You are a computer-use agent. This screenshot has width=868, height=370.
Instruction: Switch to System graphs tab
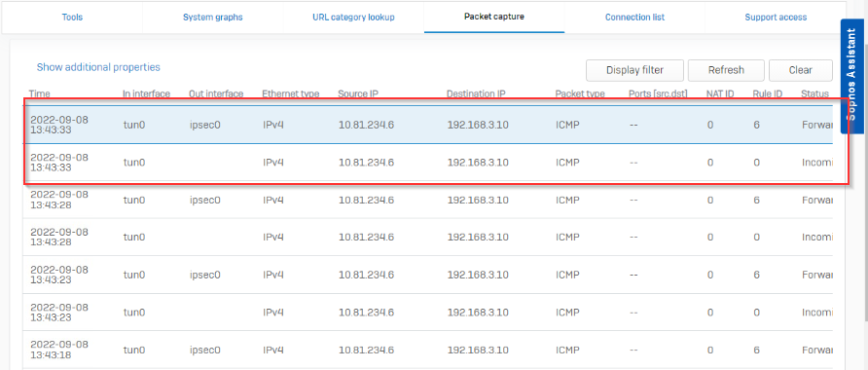tap(212, 18)
